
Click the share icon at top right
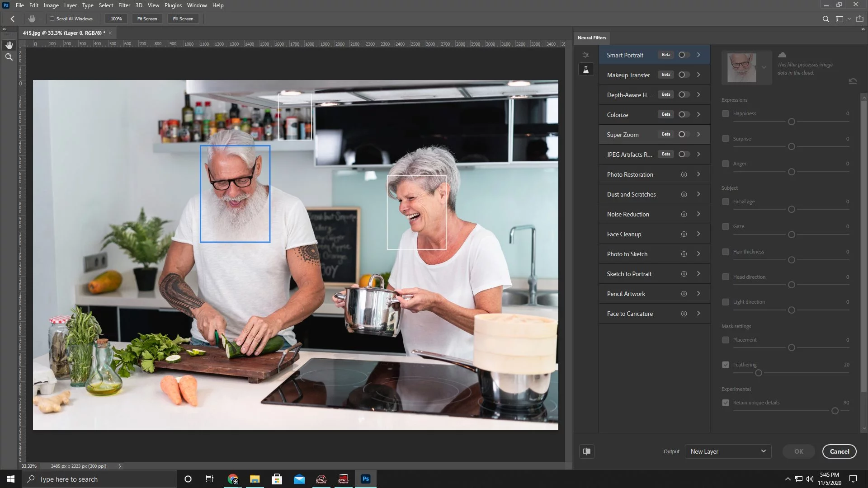[x=860, y=19]
